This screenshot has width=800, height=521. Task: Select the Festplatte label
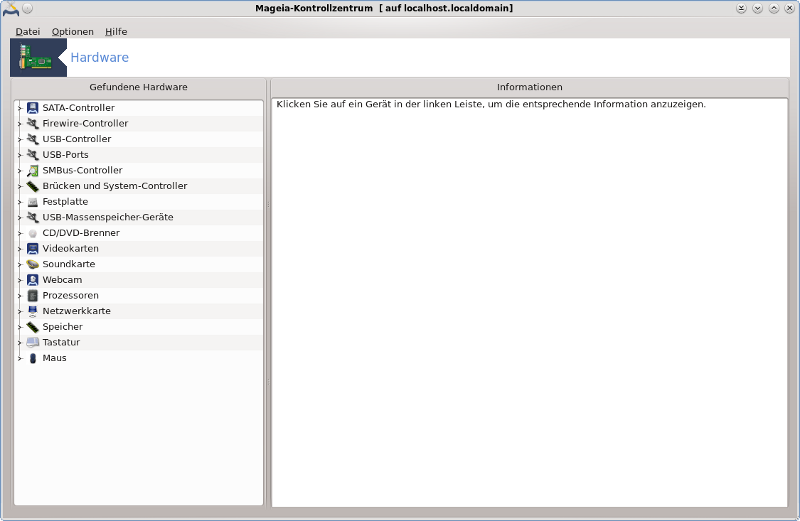click(x=65, y=202)
